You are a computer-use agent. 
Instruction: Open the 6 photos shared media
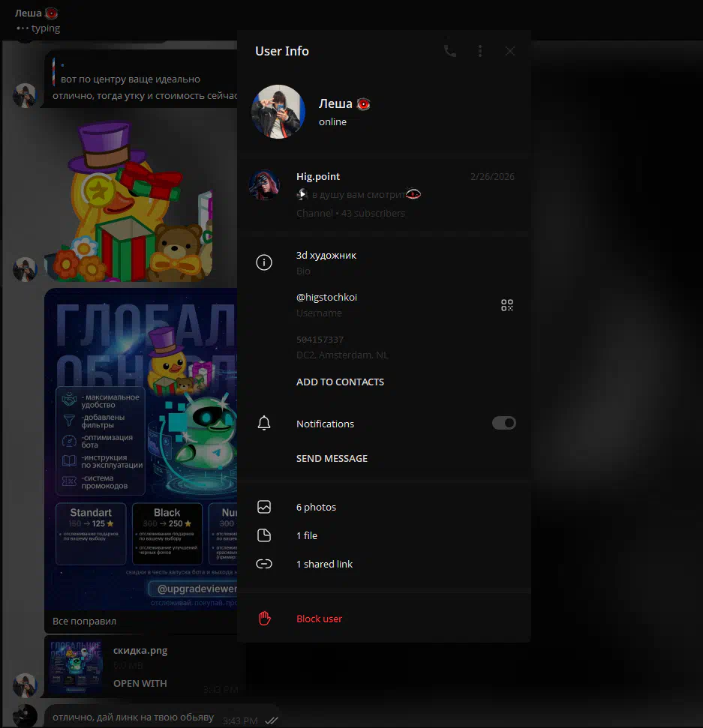click(316, 508)
